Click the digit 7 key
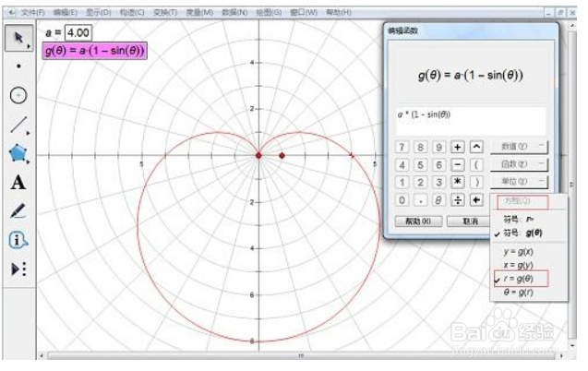The height and width of the screenshot is (371, 588). [402, 147]
